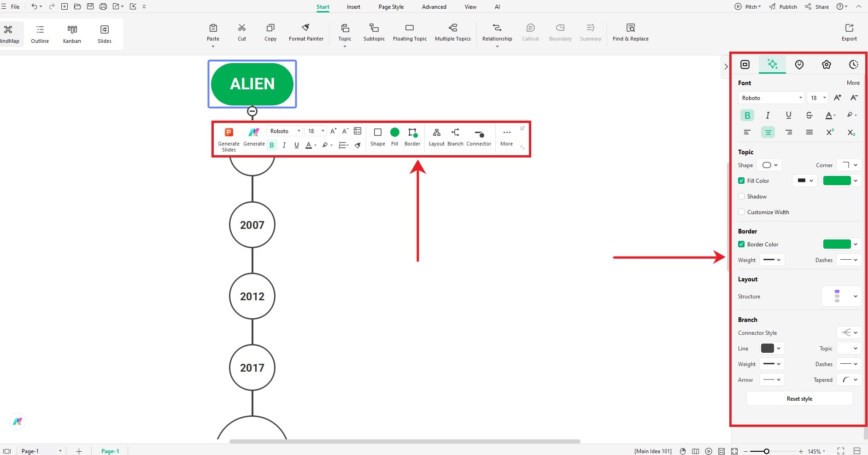Click the Share button
The image size is (868, 455).
tap(817, 6)
